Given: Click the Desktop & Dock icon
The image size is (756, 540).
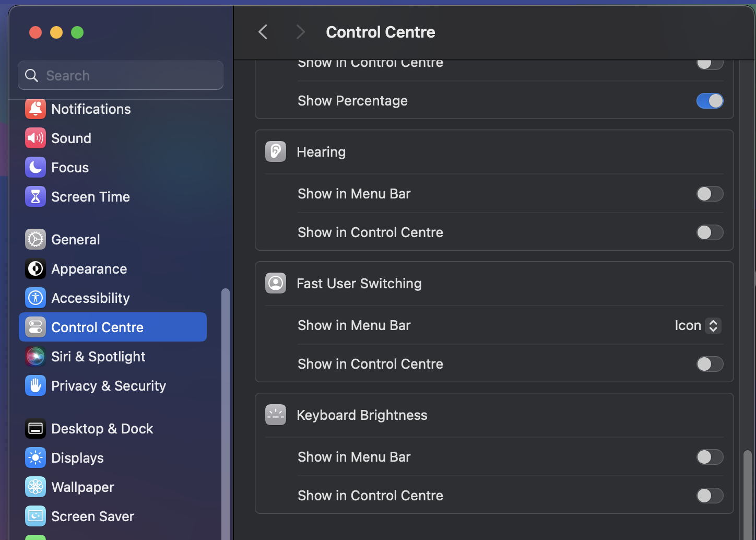Looking at the screenshot, I should coord(36,429).
